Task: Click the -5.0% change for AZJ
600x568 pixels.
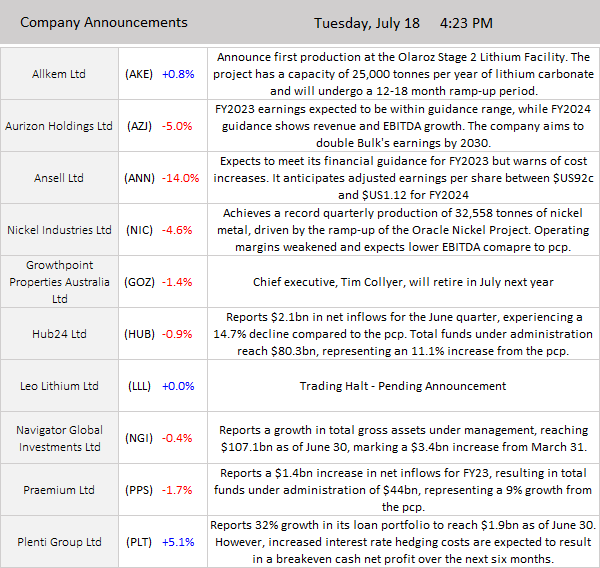Action: coord(180,126)
